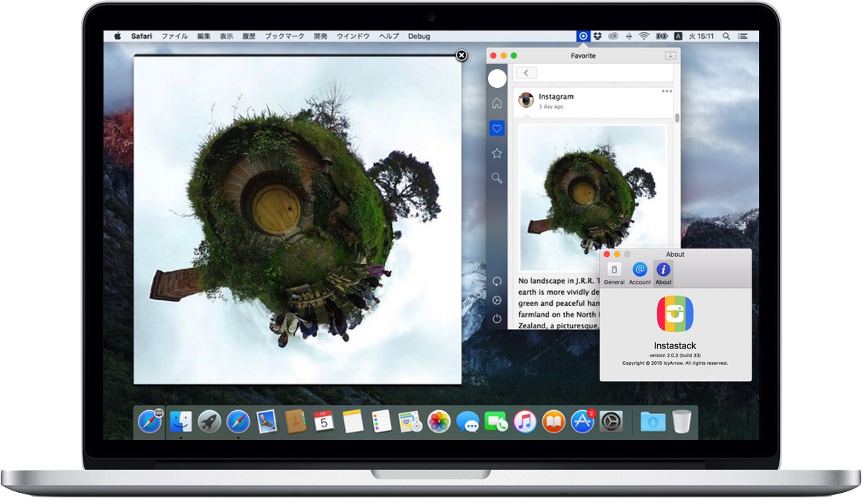This screenshot has width=862, height=504.
Task: Open FaceTime in the Dock
Action: [x=496, y=422]
